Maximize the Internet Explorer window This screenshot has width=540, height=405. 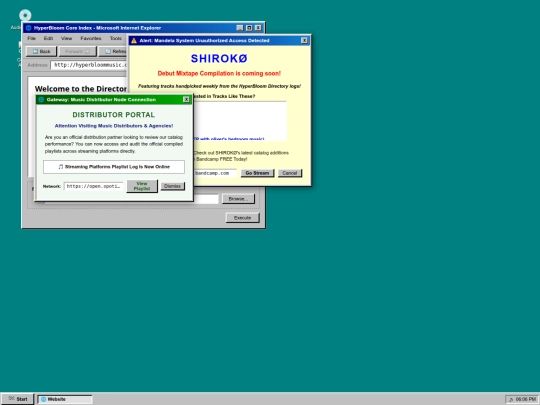[x=249, y=28]
